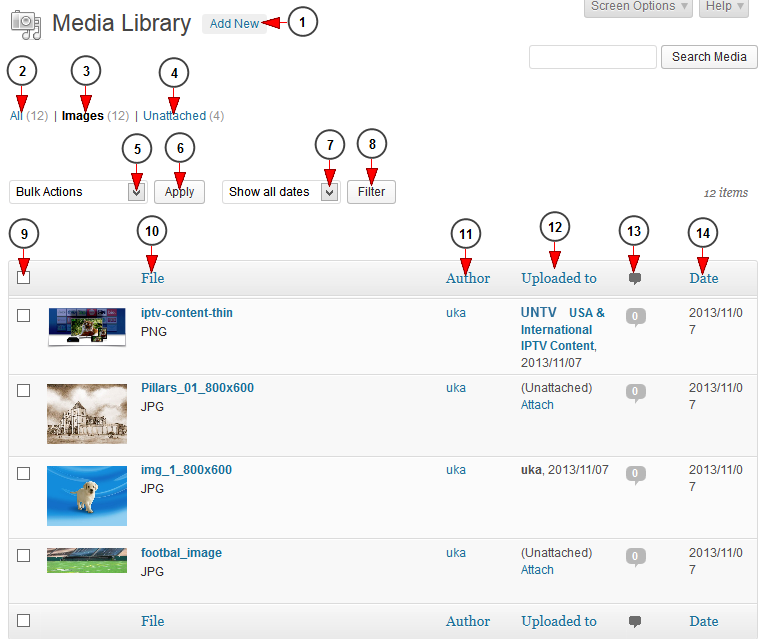Screen dimensions: 765x639
Task: Open the iptv-content-thin file link
Action: coord(187,313)
